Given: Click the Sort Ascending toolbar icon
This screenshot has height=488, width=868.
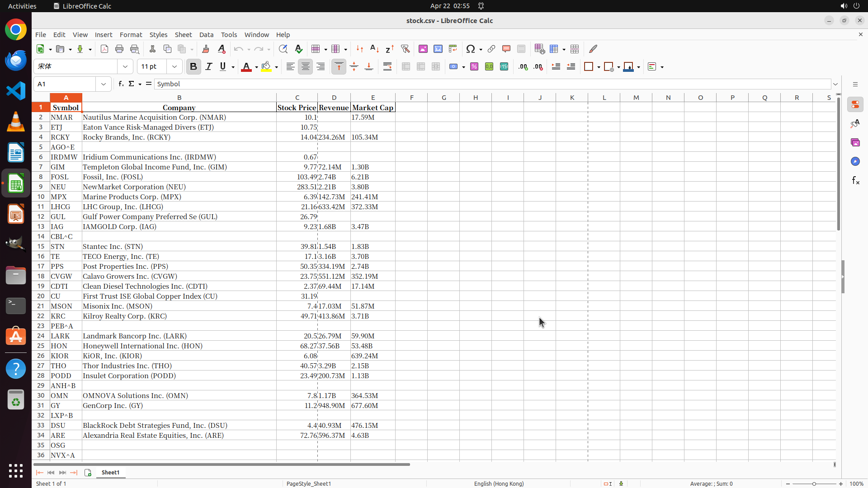Looking at the screenshot, I should 374,49.
